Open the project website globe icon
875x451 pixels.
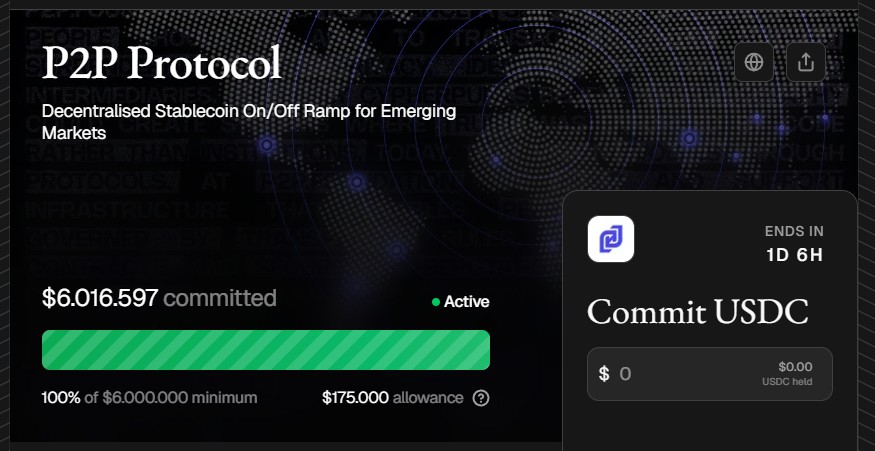(x=754, y=62)
